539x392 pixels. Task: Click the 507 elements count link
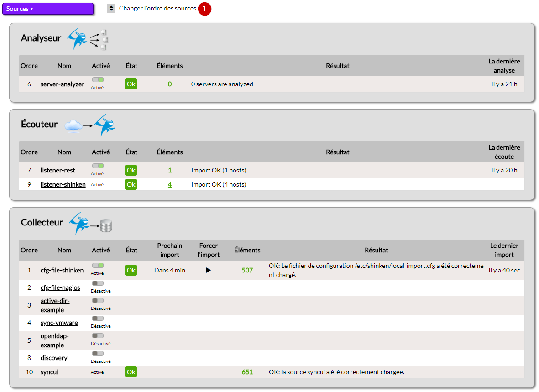(x=247, y=270)
